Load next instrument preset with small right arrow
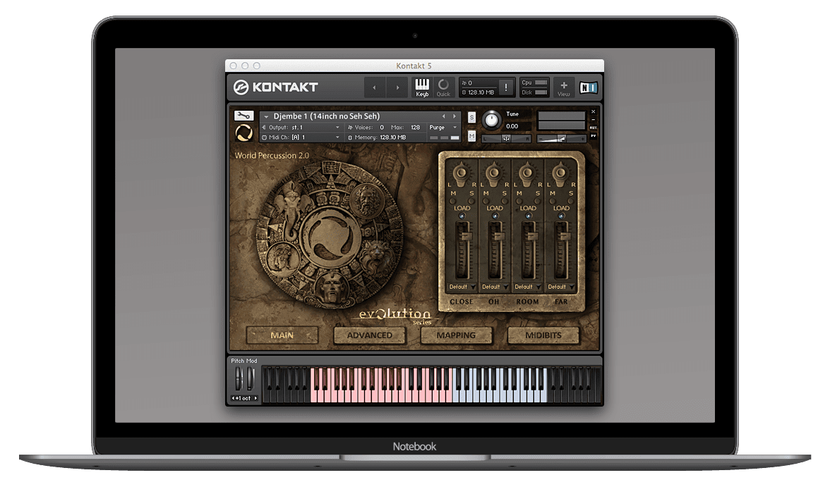Image resolution: width=830 pixels, height=504 pixels. pyautogui.click(x=454, y=116)
